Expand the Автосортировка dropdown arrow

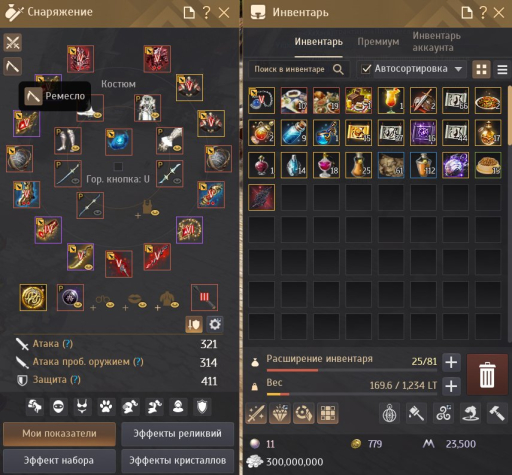[x=458, y=69]
